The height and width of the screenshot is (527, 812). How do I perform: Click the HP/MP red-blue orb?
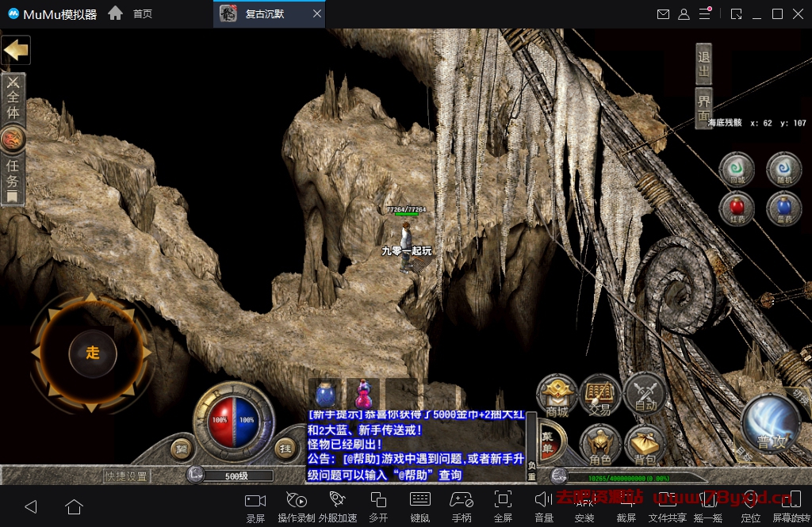click(234, 421)
